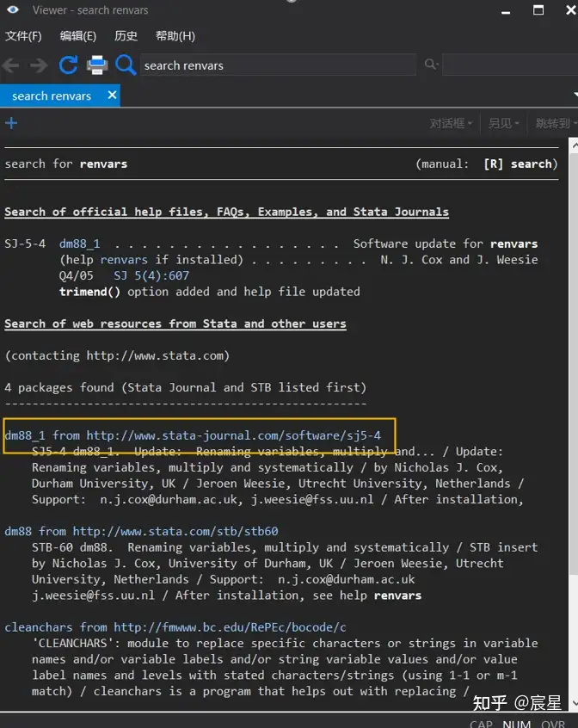
Task: Open the 帮助(H) menu
Action: pyautogui.click(x=175, y=36)
